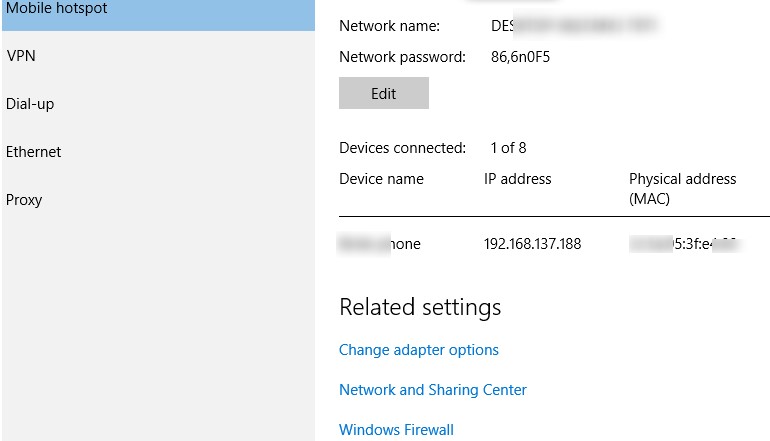Click the network password value 86,6n0F5
Screen dimensions: 770x441
coord(521,57)
